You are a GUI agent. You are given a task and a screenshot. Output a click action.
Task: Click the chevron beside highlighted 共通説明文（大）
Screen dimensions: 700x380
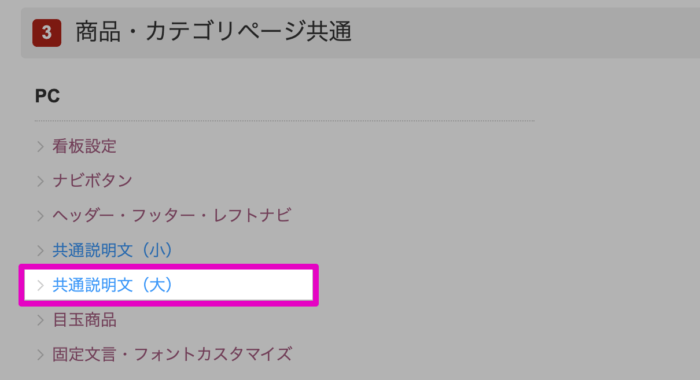coord(40,285)
